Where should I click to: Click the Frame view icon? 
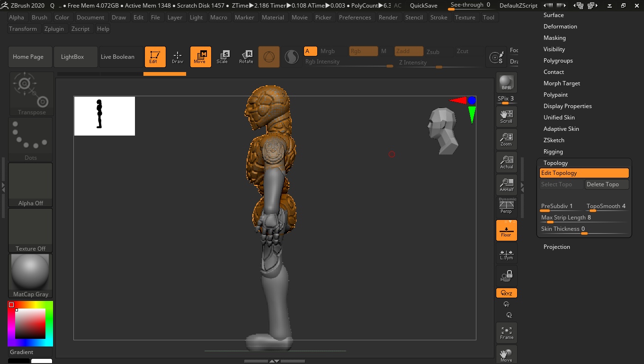[x=506, y=333]
